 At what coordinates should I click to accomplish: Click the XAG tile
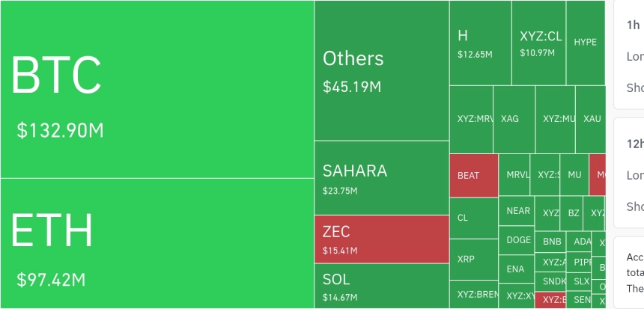click(514, 120)
